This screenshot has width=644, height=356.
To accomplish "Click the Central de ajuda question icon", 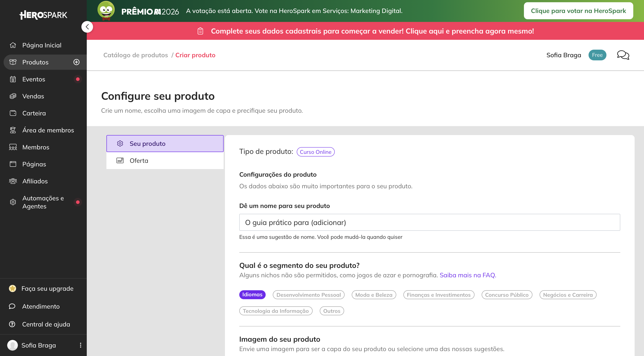I will pos(12,324).
